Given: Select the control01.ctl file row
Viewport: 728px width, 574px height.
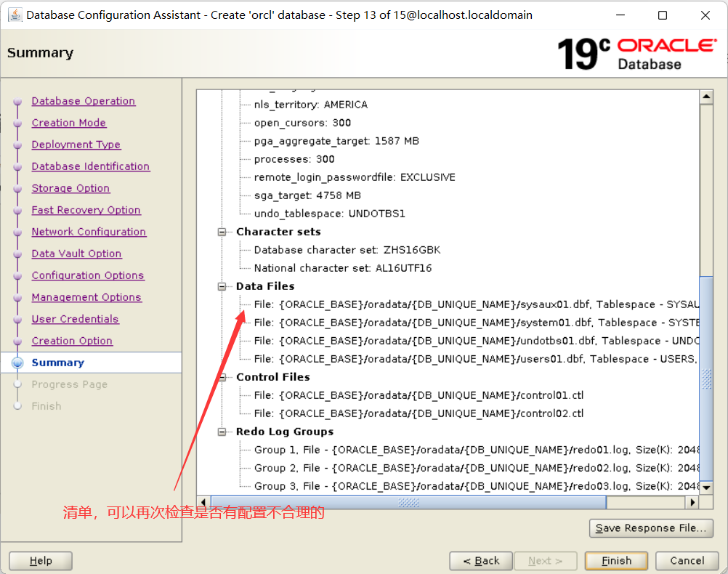Looking at the screenshot, I should click(418, 395).
